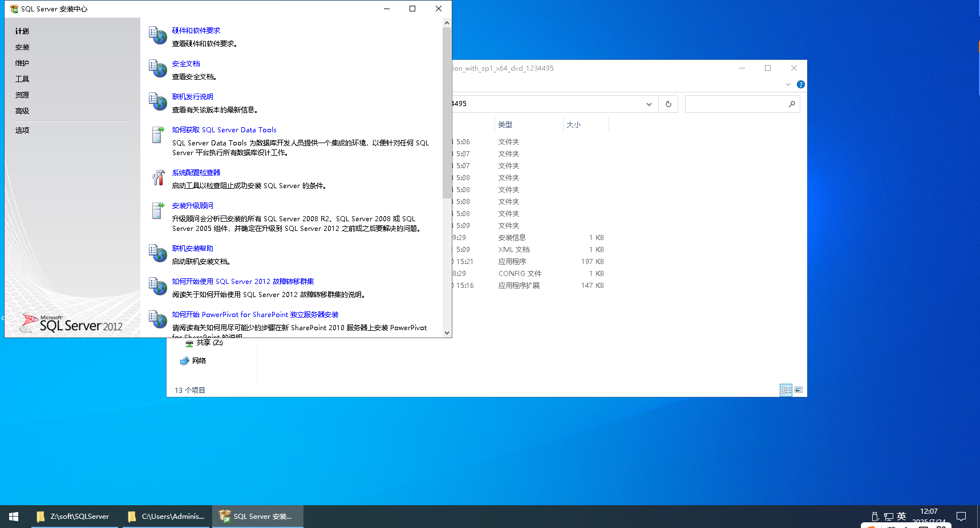Maximize the SQL Server 安装中心 window
Image resolution: width=980 pixels, height=528 pixels.
click(x=412, y=9)
